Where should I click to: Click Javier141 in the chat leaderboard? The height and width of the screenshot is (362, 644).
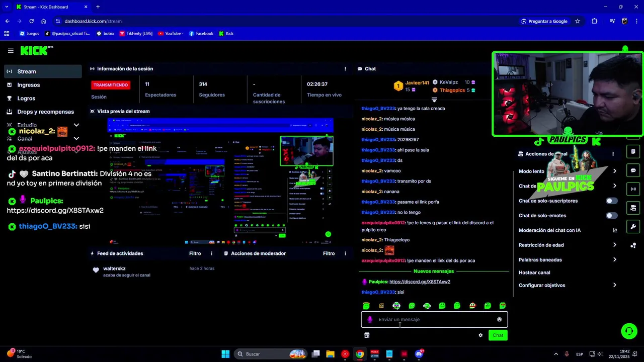(x=417, y=83)
